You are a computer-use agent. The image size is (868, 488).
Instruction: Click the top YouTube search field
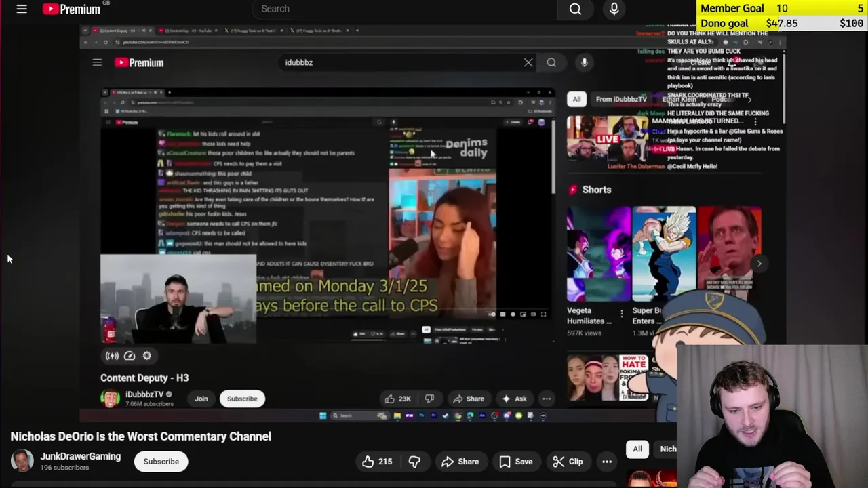405,9
